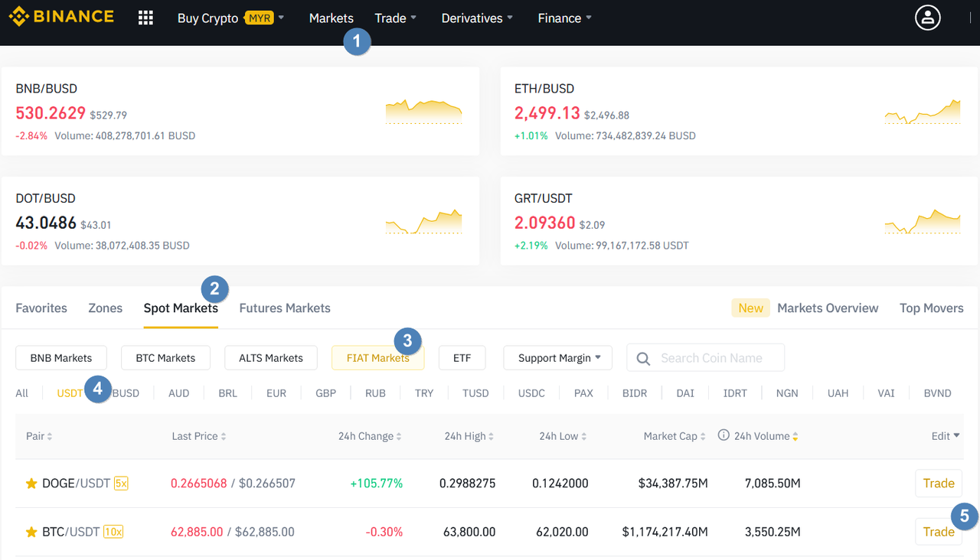This screenshot has width=980, height=560.
Task: Open the ETH/BUSD mini price chart
Action: pos(922,111)
